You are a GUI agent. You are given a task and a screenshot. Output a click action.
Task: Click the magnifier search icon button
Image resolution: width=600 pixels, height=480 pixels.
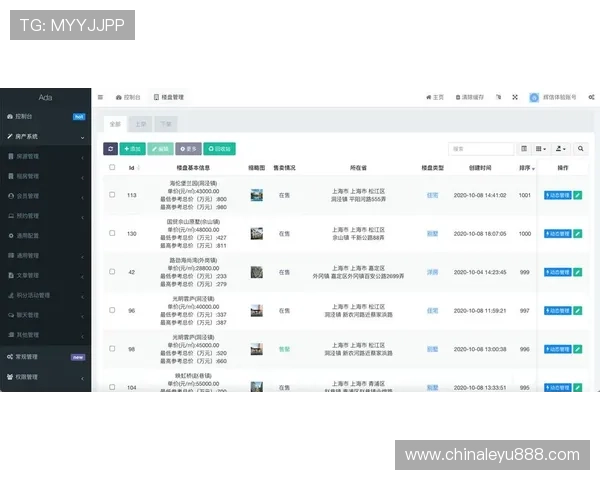[x=580, y=149]
